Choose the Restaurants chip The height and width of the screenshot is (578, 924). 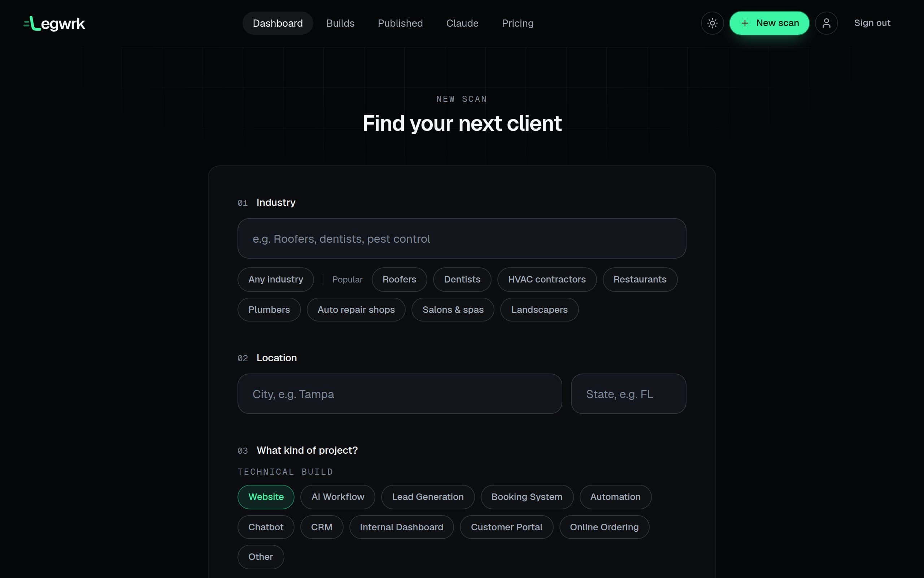[x=640, y=280]
